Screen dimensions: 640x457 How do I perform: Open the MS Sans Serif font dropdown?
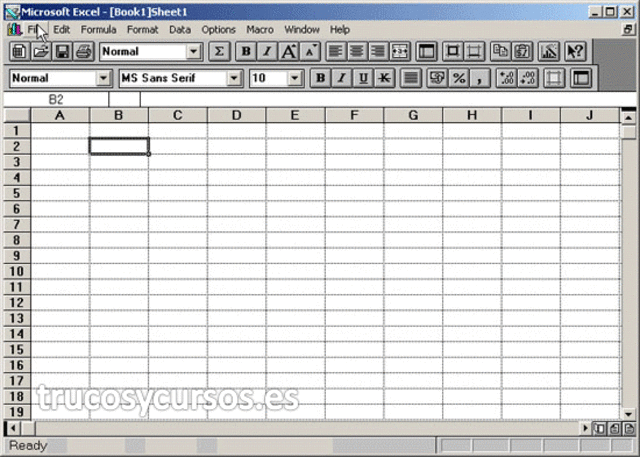[234, 78]
